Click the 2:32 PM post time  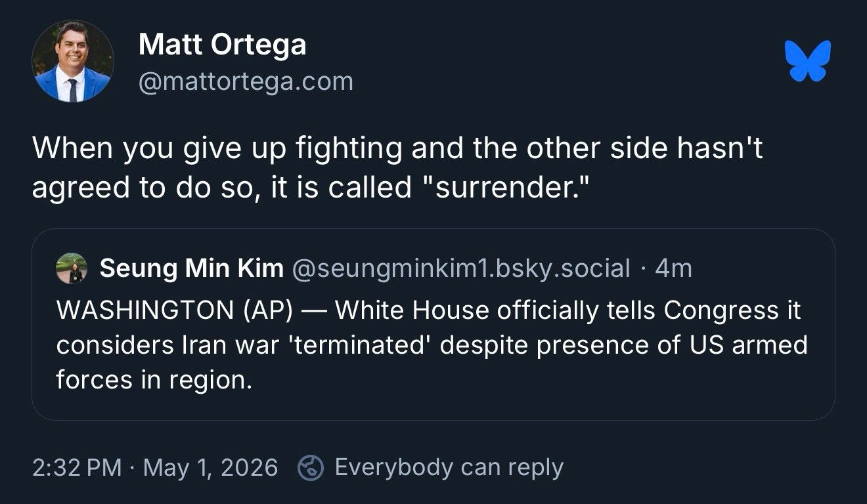coord(77,468)
